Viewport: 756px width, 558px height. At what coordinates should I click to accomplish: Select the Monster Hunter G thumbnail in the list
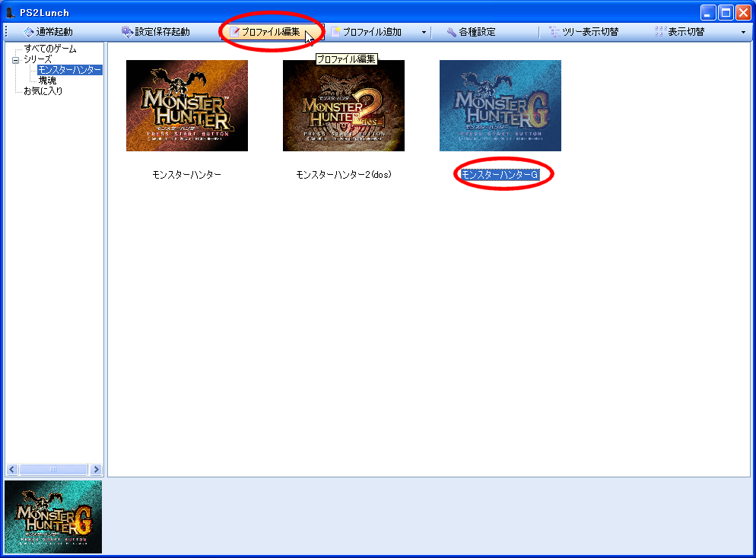pyautogui.click(x=500, y=106)
